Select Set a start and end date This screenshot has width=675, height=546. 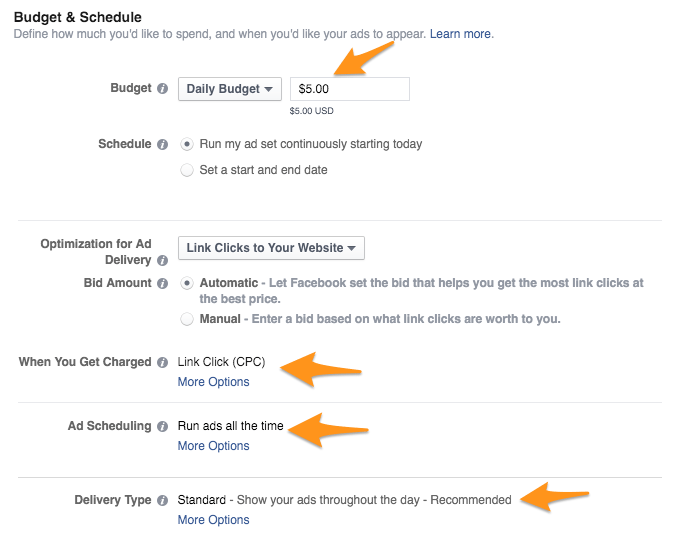pyautogui.click(x=187, y=170)
